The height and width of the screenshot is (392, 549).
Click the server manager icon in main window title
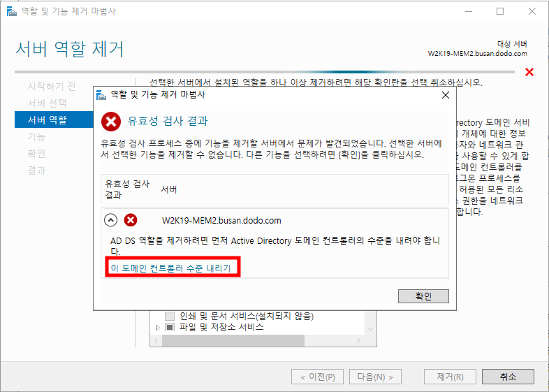12,11
